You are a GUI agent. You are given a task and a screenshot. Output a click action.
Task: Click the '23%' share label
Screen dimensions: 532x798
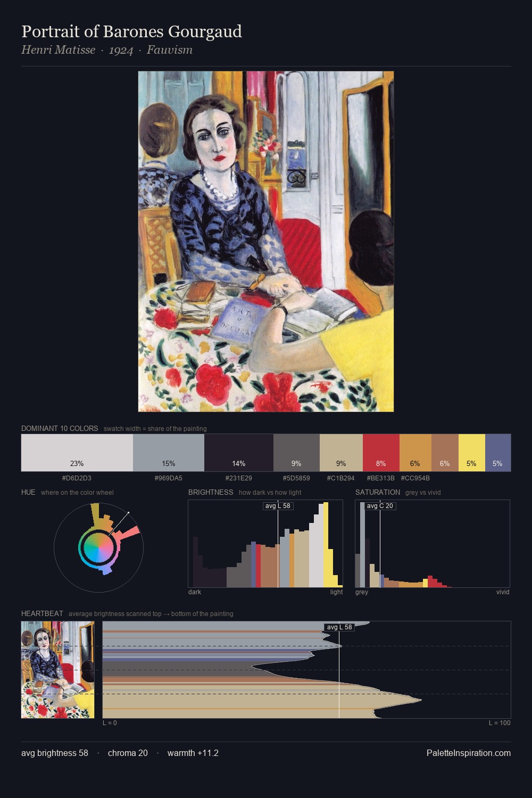77,463
